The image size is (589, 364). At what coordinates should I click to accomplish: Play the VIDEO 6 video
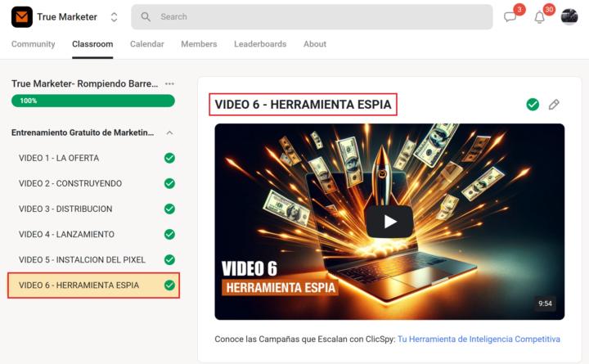click(389, 222)
